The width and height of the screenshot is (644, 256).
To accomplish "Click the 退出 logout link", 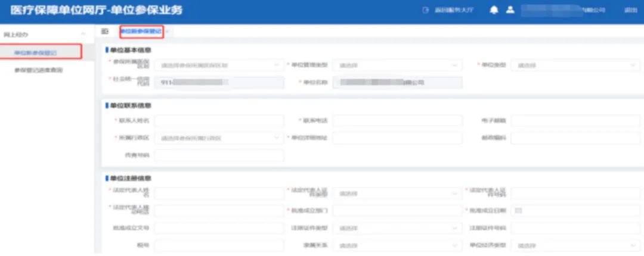I will click(x=630, y=10).
